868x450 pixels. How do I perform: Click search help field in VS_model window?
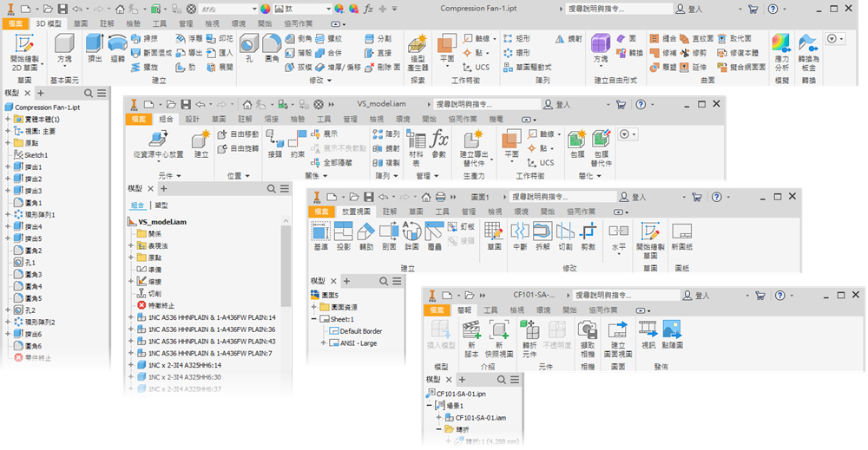coord(487,104)
